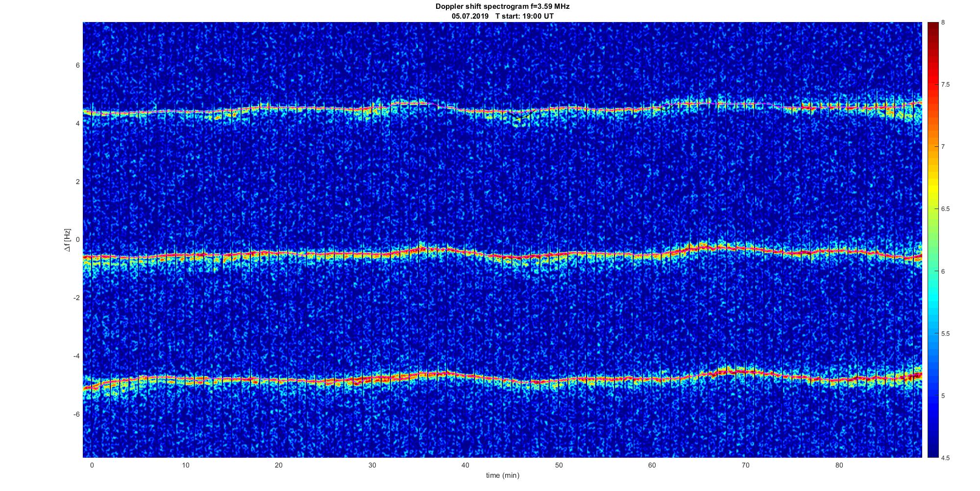Image resolution: width=980 pixels, height=491 pixels.
Task: Click x-axis tick label '50'
Action: (559, 466)
